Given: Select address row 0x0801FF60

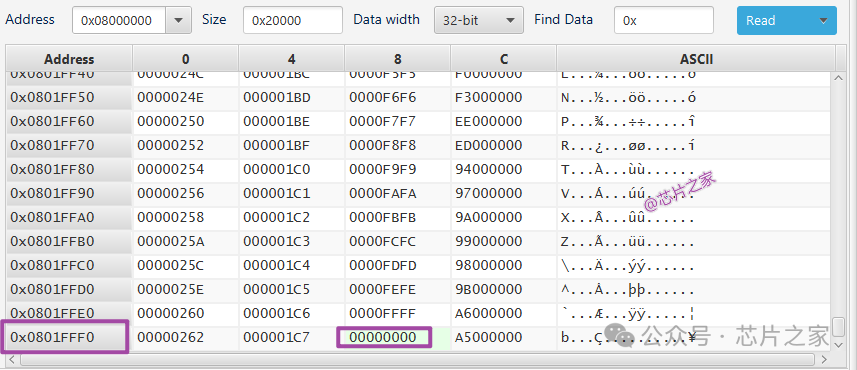Looking at the screenshot, I should [69, 121].
